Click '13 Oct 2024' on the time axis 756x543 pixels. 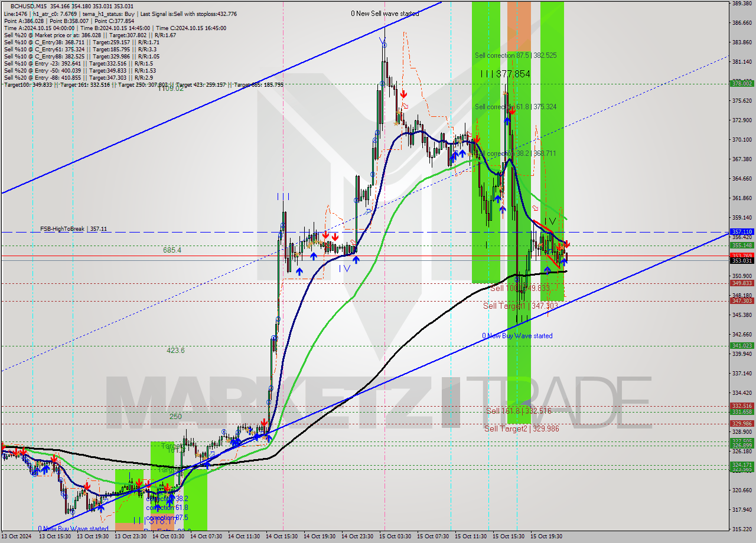point(18,537)
